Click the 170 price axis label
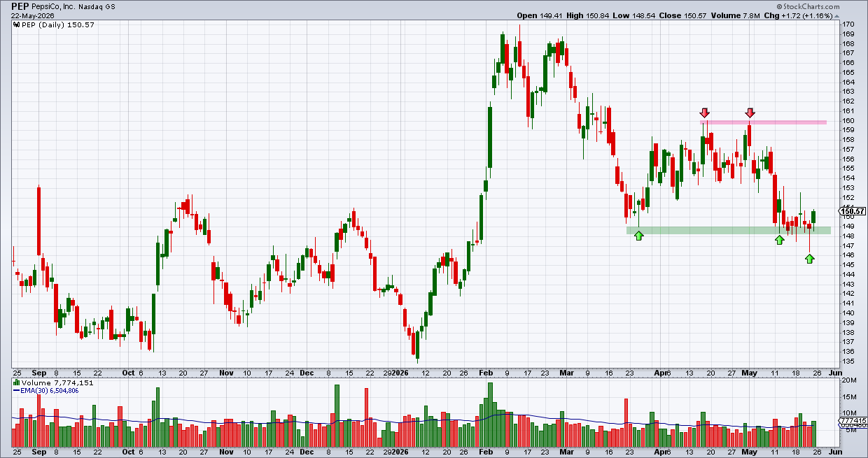This screenshot has height=458, width=868. pyautogui.click(x=848, y=24)
